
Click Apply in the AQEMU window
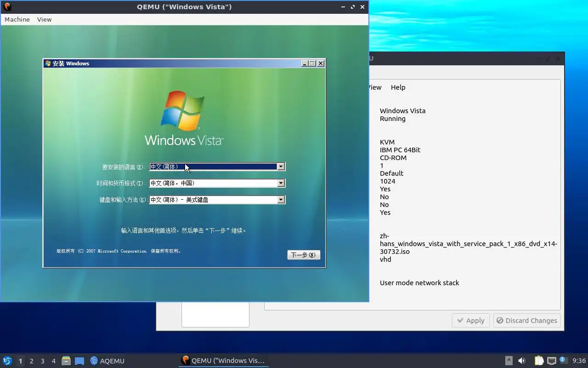coord(470,321)
